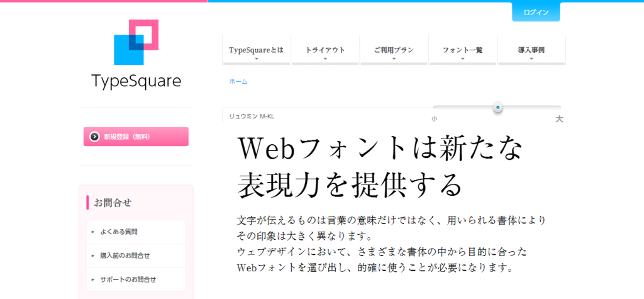Screen dimensions: 644x299
Task: Click the 新規登録（無料） button
Action: coord(136,137)
